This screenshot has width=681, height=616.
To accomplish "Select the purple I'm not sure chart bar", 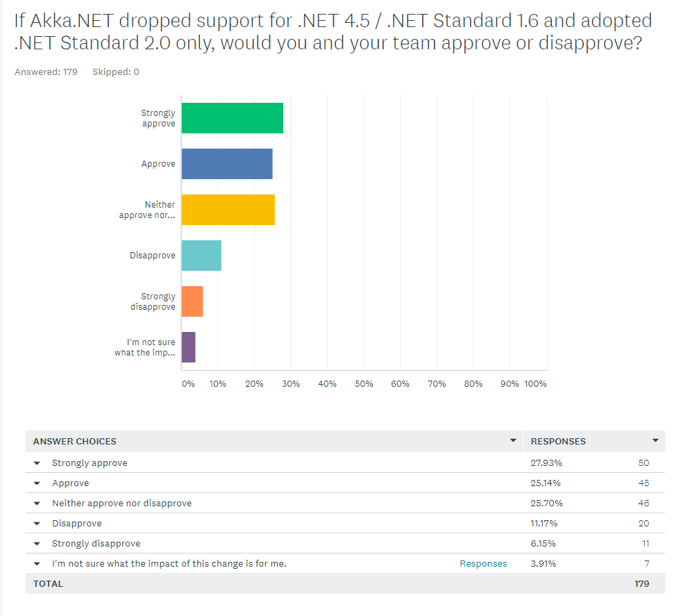I will (x=188, y=347).
